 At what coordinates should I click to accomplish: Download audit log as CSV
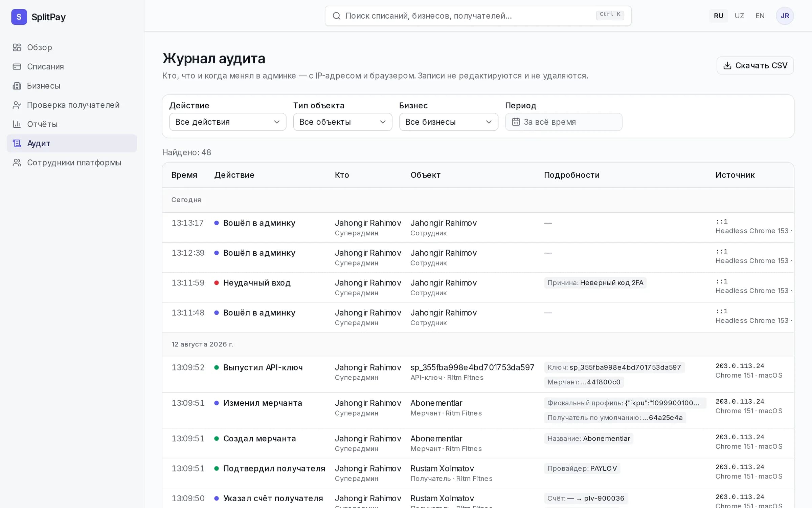click(x=755, y=65)
